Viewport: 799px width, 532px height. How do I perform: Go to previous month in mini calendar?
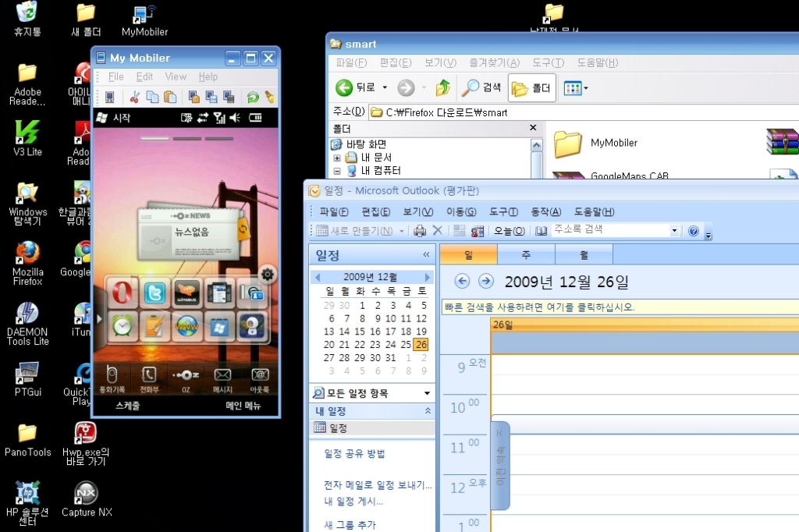tap(318, 277)
